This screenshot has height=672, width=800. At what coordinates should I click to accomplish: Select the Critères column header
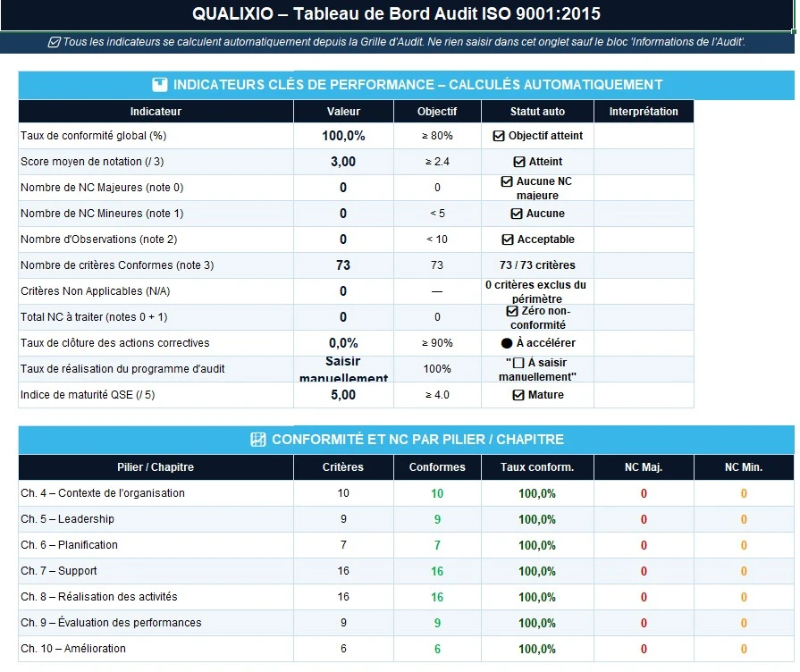click(343, 466)
